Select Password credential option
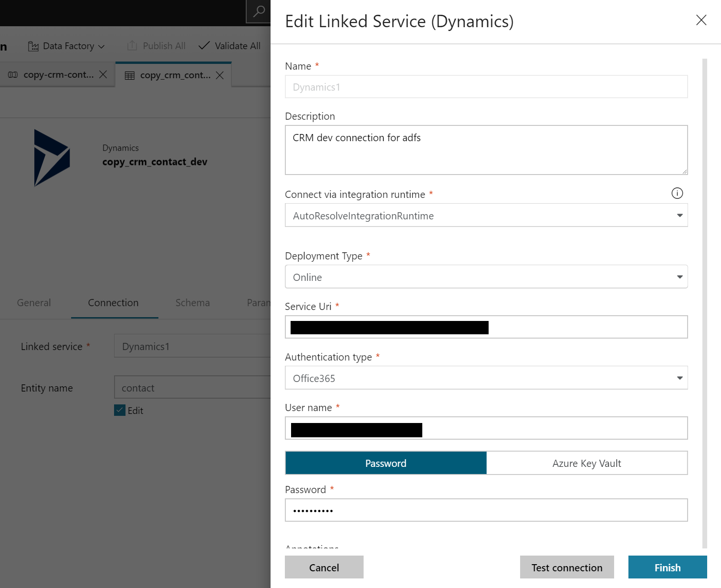 click(x=386, y=463)
